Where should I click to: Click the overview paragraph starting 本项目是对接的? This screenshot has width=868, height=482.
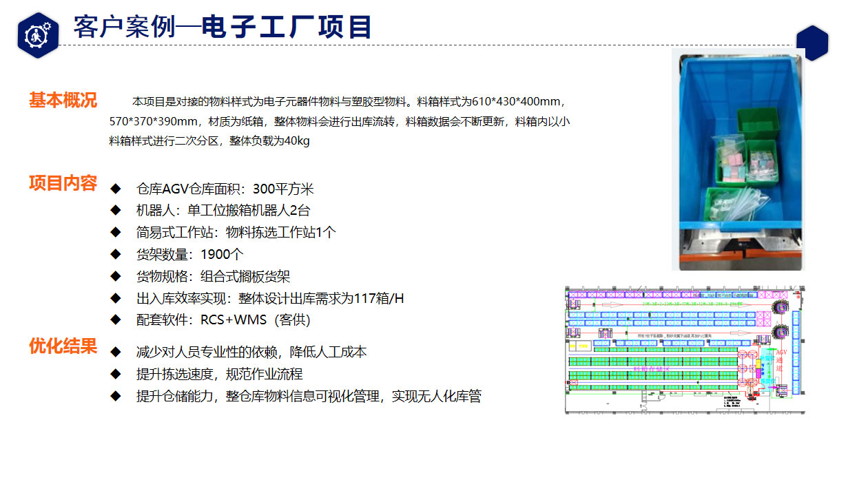[x=339, y=121]
